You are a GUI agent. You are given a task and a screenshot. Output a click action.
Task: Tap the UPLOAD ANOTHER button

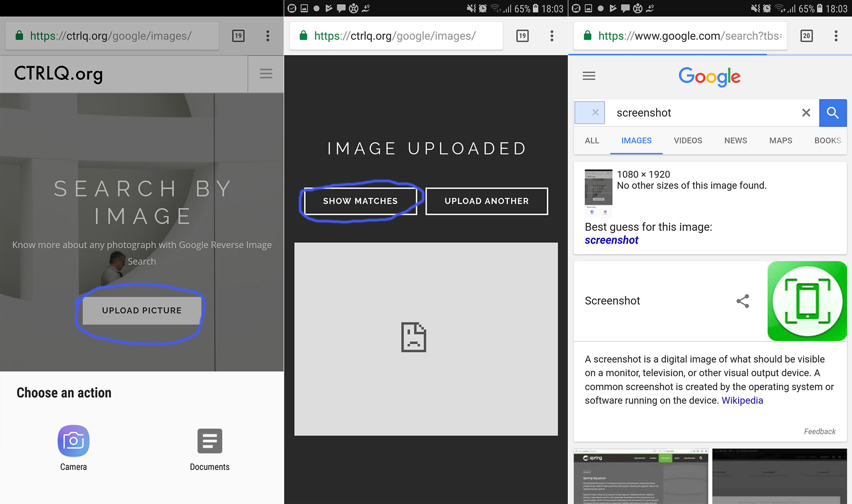487,201
